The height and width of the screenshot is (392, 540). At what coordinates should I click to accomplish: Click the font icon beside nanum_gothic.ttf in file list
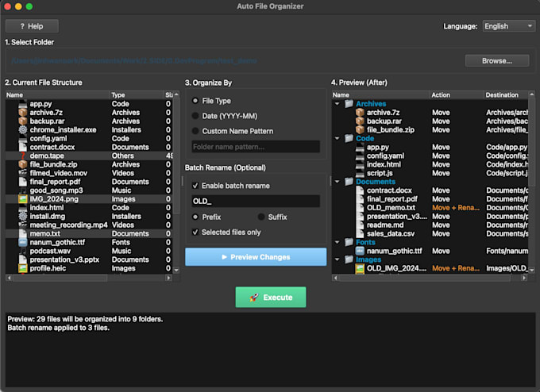tap(23, 242)
